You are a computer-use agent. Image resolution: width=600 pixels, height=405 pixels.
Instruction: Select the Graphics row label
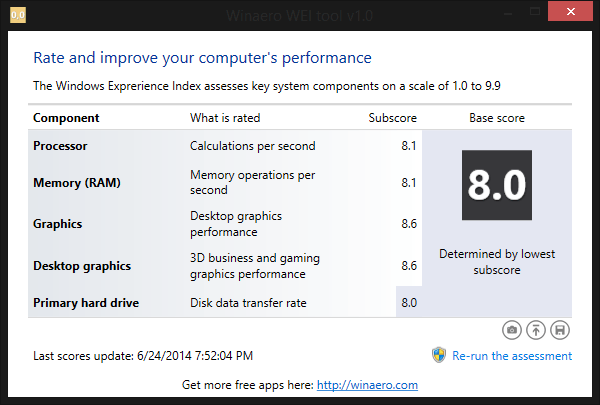point(58,224)
